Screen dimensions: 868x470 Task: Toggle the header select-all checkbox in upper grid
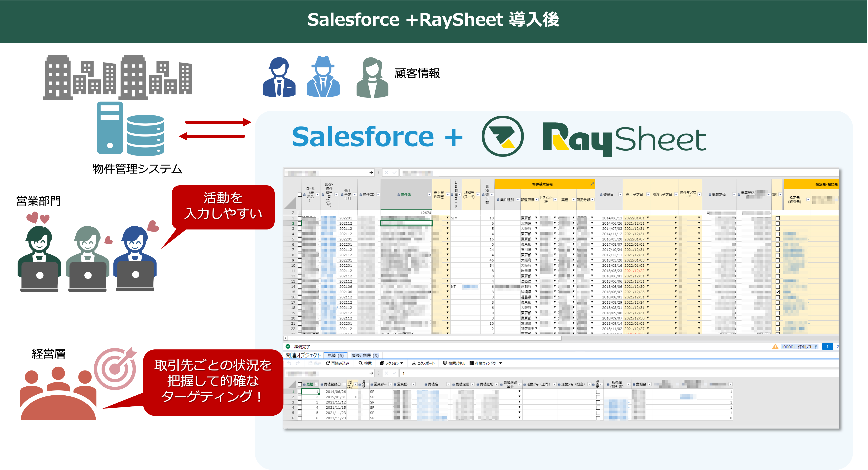pyautogui.click(x=300, y=194)
